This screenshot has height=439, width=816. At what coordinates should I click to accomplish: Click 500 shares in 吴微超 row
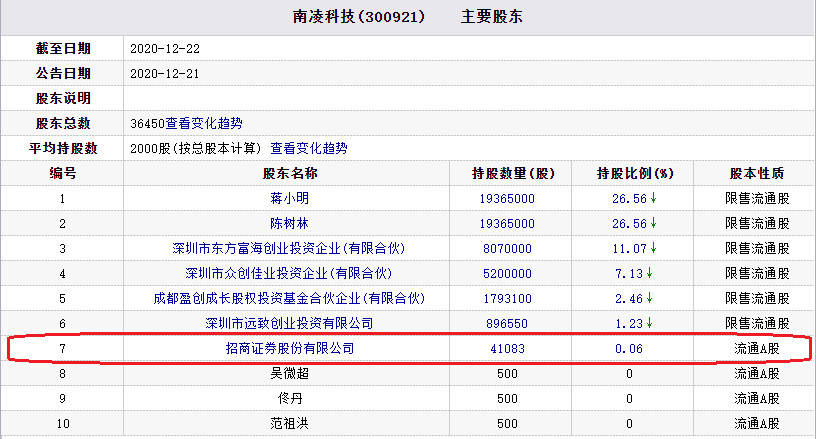(x=507, y=373)
